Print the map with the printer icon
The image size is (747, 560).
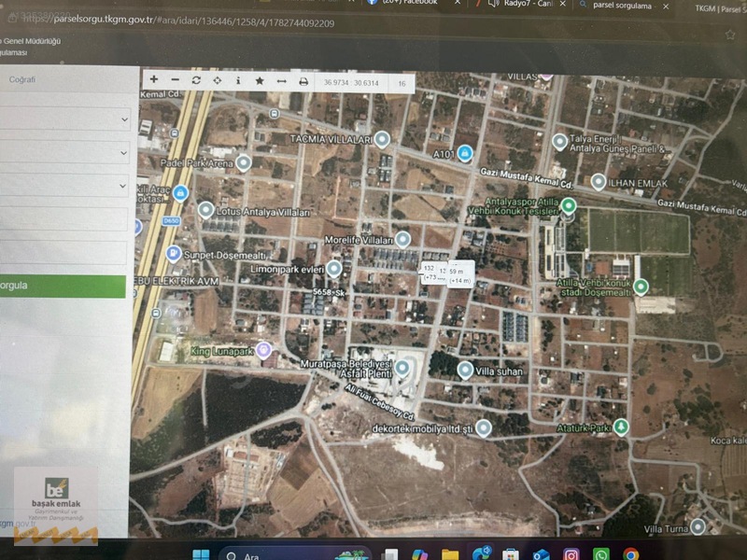pos(303,82)
